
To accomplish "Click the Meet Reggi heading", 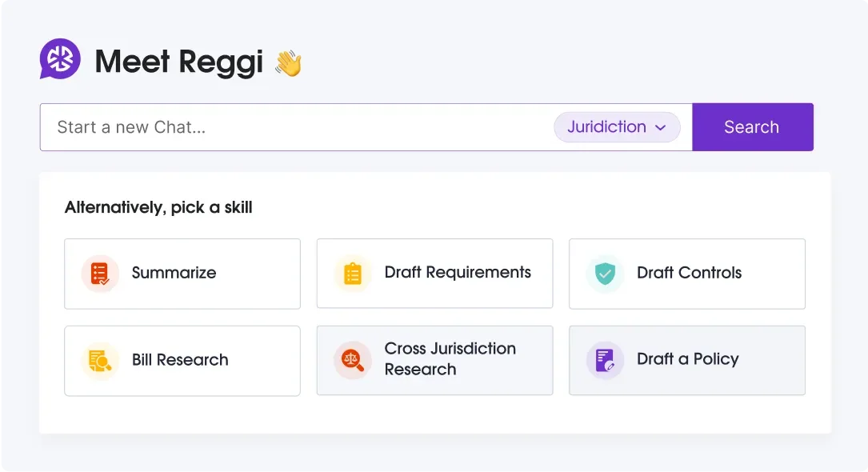I will click(x=178, y=62).
